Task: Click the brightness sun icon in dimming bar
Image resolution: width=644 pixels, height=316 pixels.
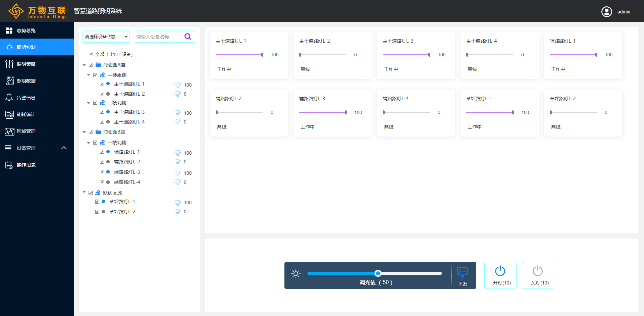Action: (x=296, y=274)
